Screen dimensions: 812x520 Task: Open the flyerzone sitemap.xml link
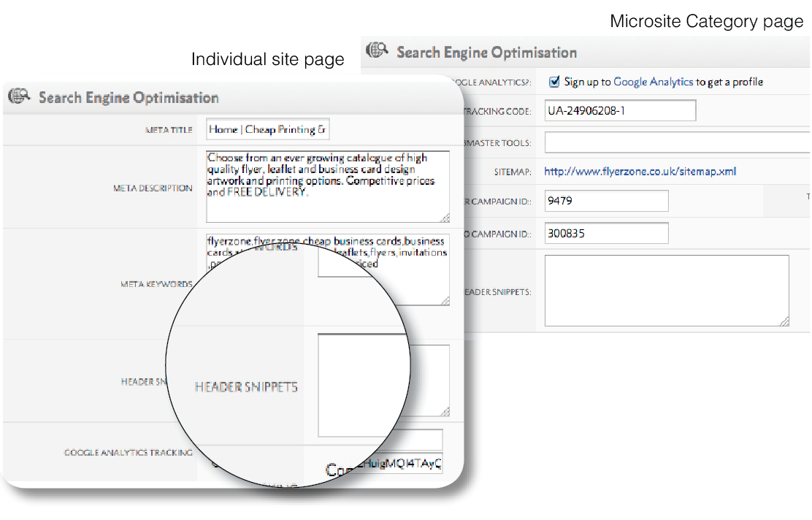pos(640,172)
